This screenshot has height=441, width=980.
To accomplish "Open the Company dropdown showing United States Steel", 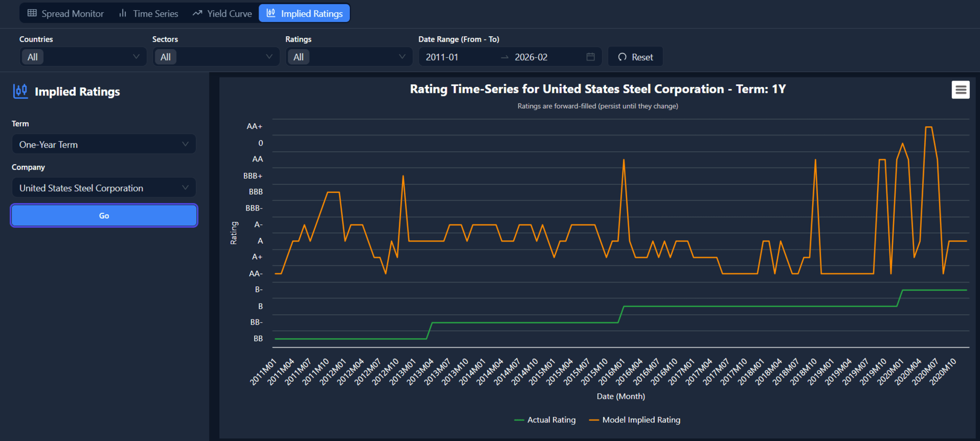I will click(x=103, y=188).
